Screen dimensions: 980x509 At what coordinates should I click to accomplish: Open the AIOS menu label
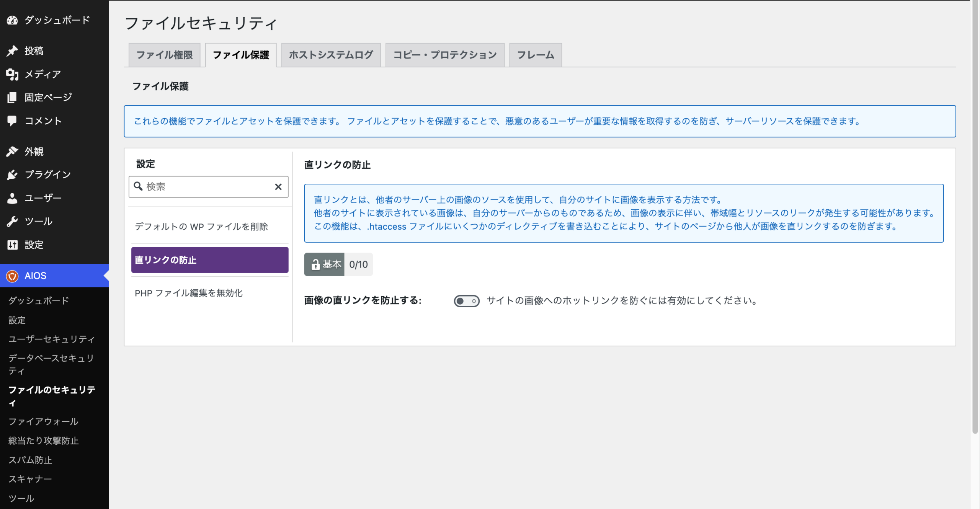[36, 276]
